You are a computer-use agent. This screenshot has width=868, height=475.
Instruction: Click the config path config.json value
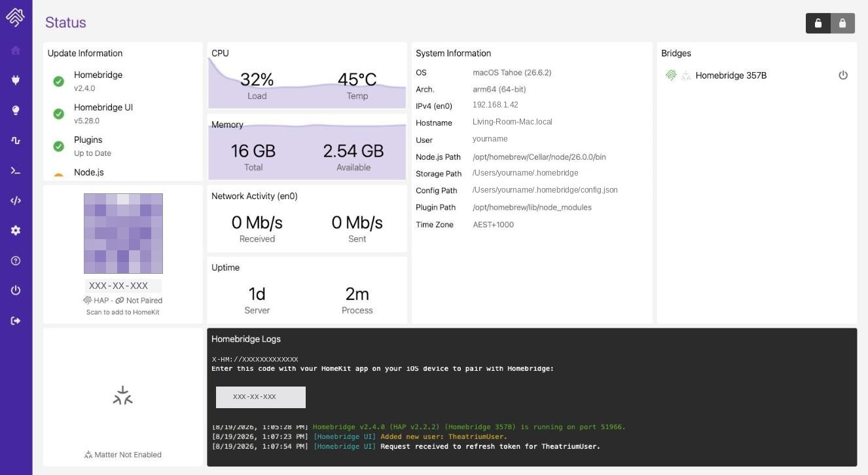click(545, 190)
